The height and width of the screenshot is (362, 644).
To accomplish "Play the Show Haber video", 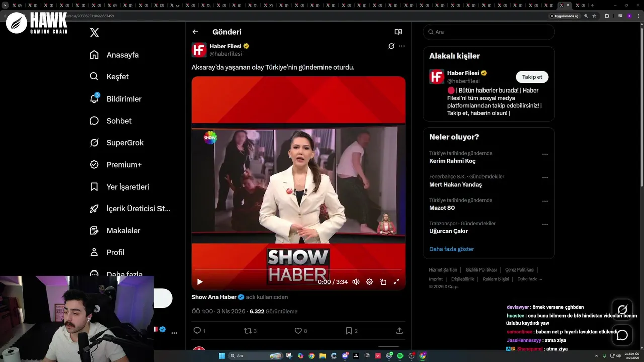I will [x=200, y=282].
